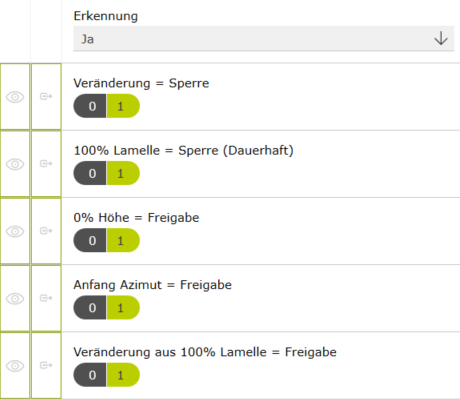This screenshot has height=399, width=460.
Task: Click the output arrow icon for Veränderung = Sperre
Action: pyautogui.click(x=46, y=97)
